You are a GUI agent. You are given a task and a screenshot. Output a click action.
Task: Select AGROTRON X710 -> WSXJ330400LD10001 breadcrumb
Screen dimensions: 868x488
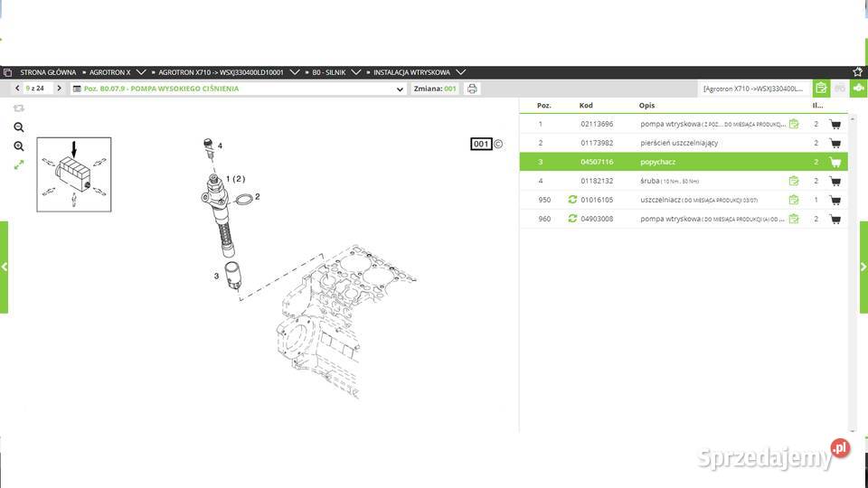point(221,72)
